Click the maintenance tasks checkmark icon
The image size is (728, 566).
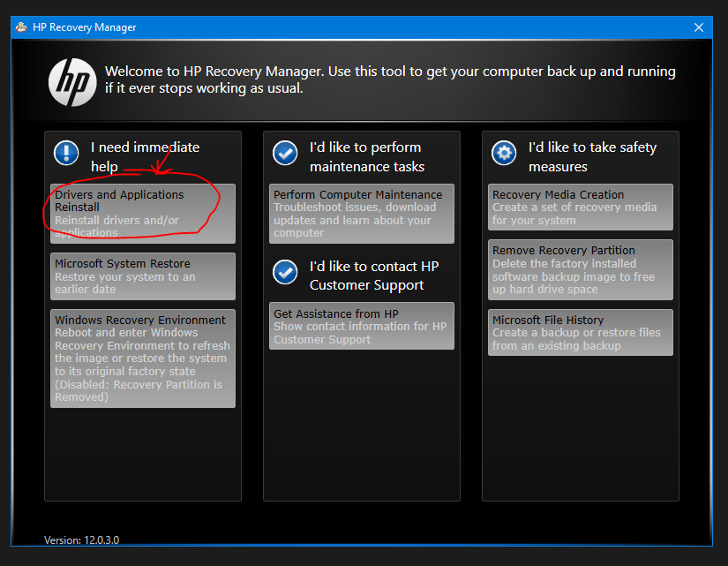click(x=285, y=153)
